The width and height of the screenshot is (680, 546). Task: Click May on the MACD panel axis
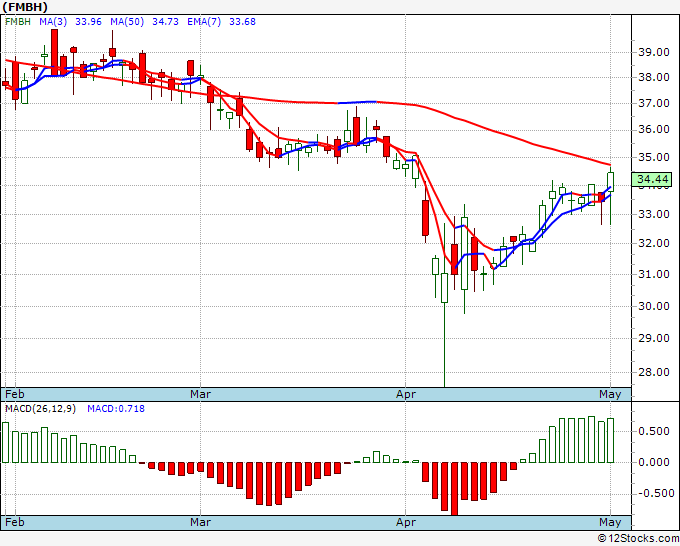610,522
